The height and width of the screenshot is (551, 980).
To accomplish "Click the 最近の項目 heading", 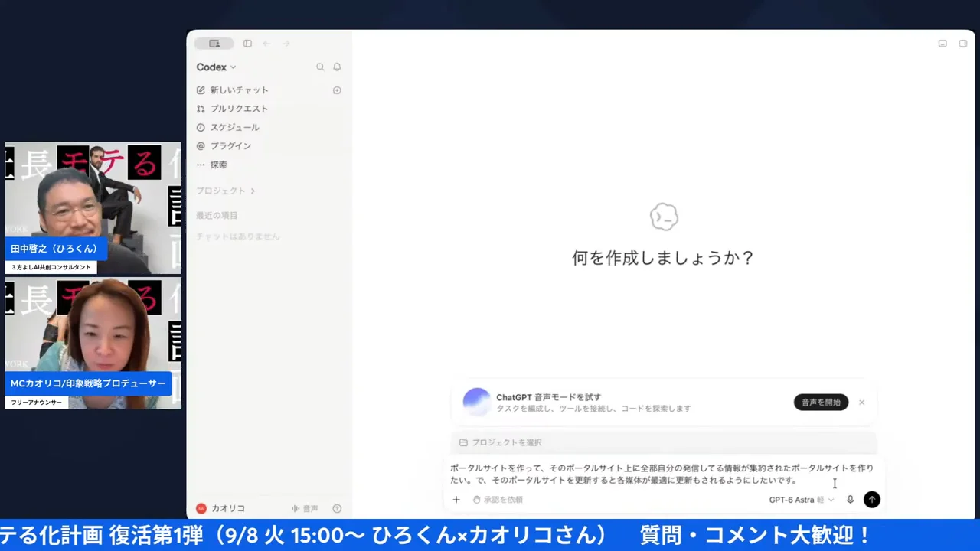I will (x=217, y=216).
